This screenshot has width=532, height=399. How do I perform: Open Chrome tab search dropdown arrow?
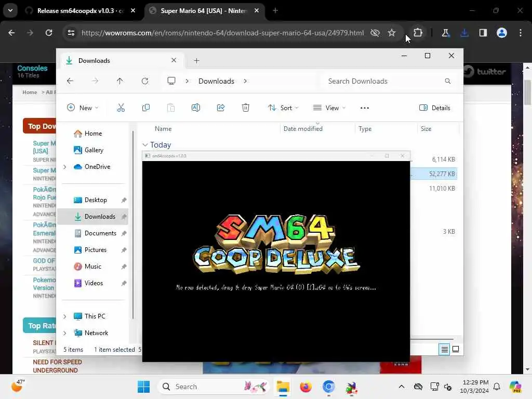click(10, 10)
